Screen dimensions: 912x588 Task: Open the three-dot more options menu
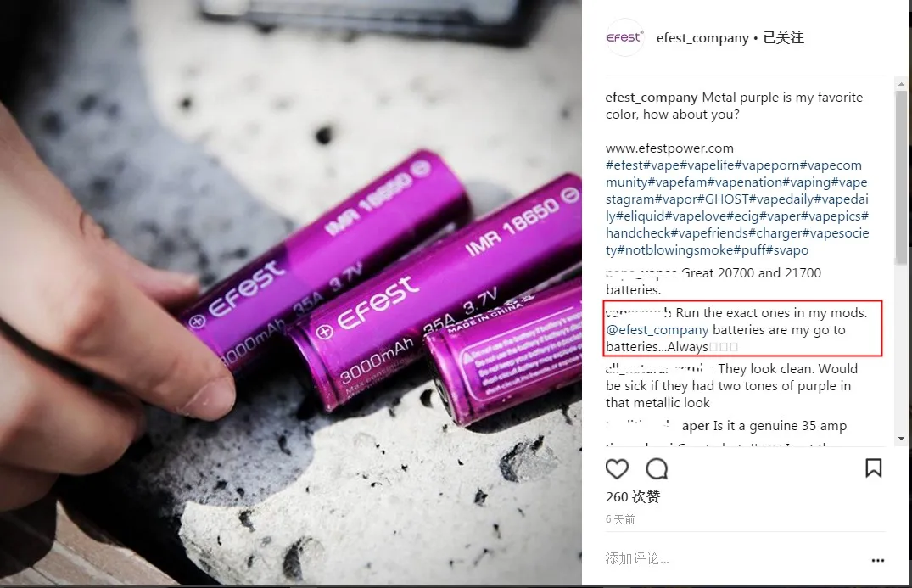[x=878, y=560]
